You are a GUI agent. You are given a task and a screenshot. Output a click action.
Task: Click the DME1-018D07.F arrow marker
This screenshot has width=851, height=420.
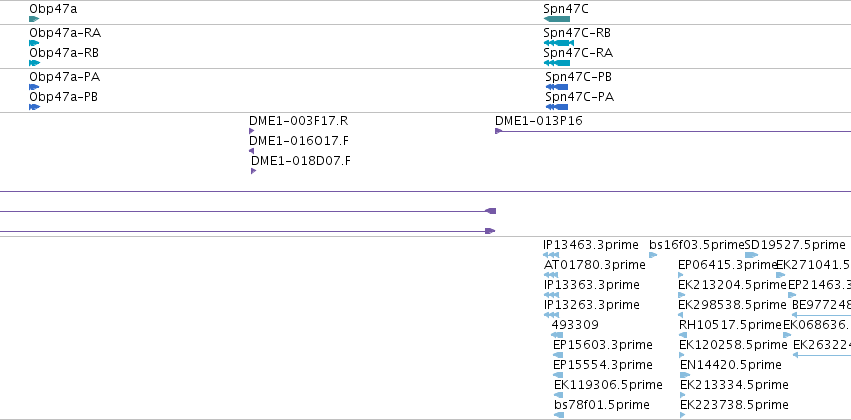tap(253, 171)
